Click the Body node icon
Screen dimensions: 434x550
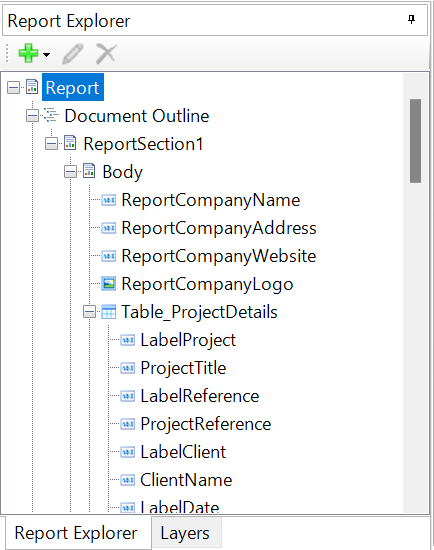coord(89,171)
